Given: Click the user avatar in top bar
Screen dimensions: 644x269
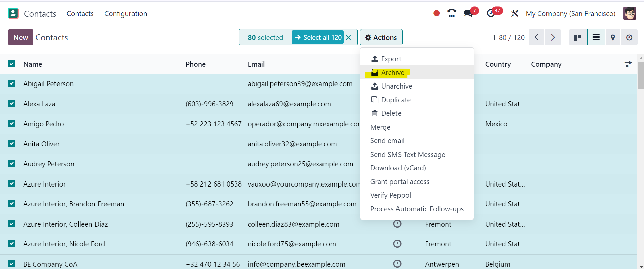Looking at the screenshot, I should pos(629,14).
